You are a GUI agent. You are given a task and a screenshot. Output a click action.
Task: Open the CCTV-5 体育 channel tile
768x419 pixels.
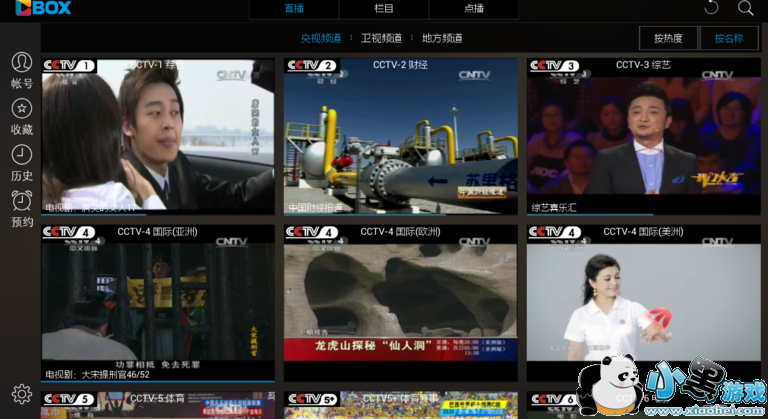click(x=158, y=405)
